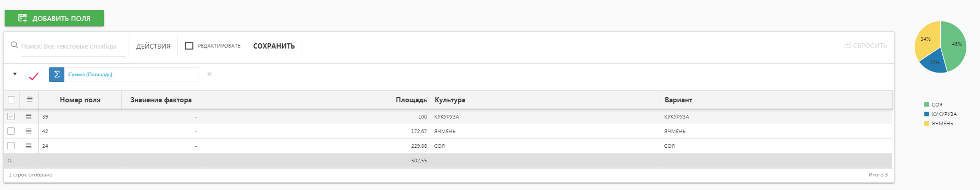Click the search magnifier icon

click(x=15, y=45)
